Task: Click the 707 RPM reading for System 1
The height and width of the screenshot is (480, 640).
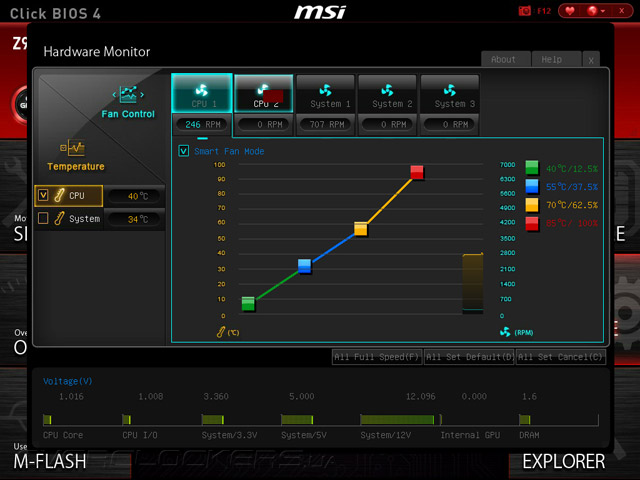Action: point(327,124)
